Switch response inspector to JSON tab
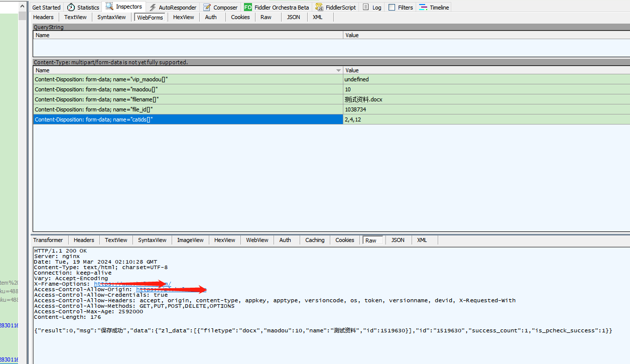 tap(398, 240)
